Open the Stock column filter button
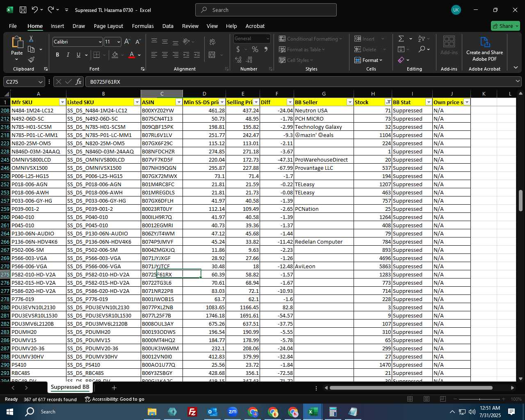525x420 pixels. 388,102
